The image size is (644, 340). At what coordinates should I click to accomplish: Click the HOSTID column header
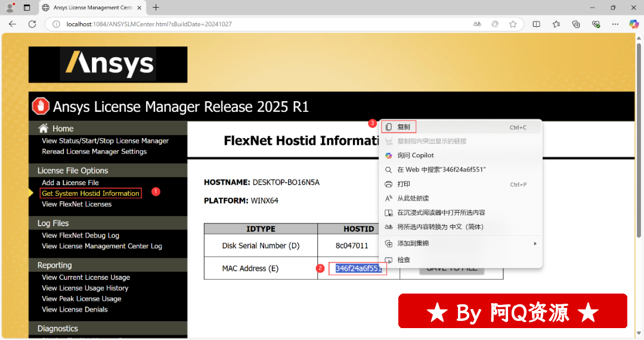(358, 229)
